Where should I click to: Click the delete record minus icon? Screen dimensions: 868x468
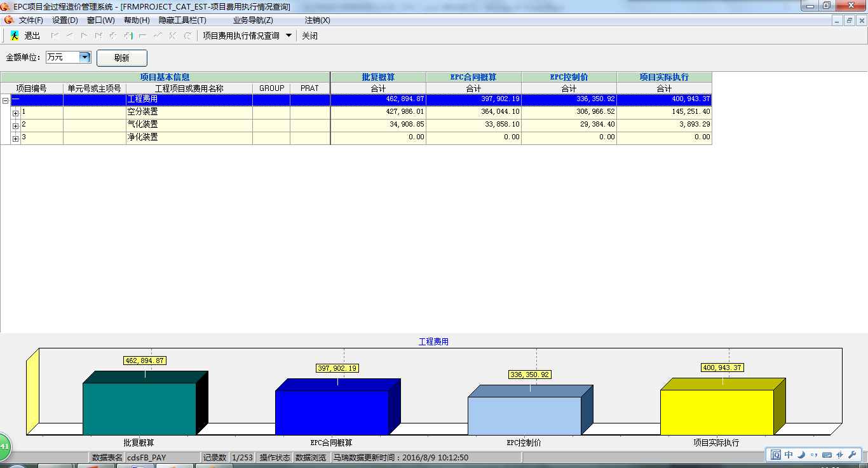pyautogui.click(x=142, y=36)
